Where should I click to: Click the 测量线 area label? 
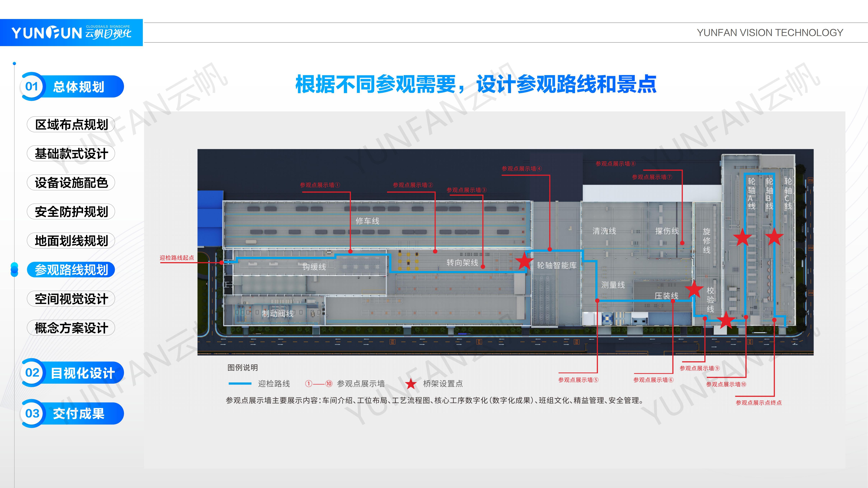613,285
